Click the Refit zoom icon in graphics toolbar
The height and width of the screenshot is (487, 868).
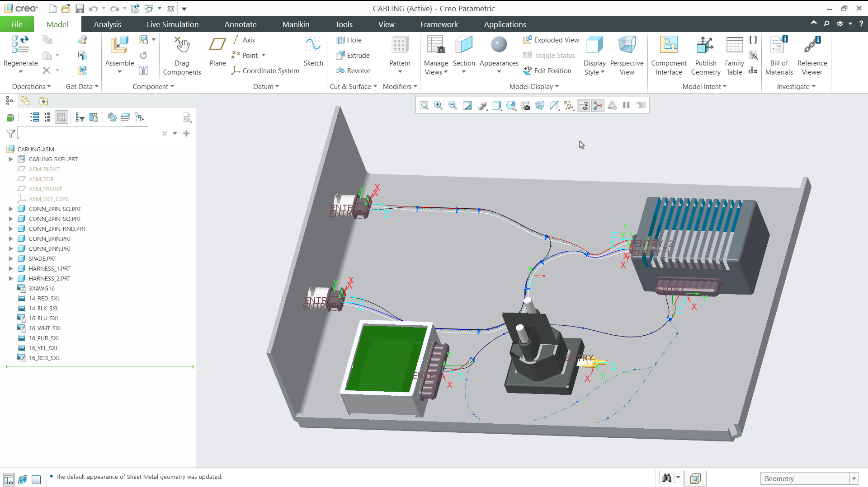(424, 105)
